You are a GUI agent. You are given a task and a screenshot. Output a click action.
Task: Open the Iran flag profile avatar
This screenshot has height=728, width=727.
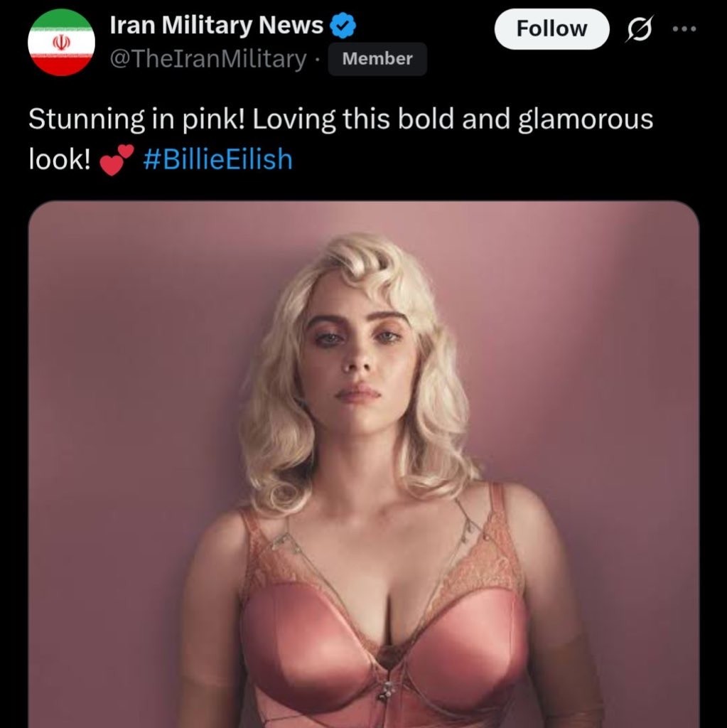click(x=61, y=42)
